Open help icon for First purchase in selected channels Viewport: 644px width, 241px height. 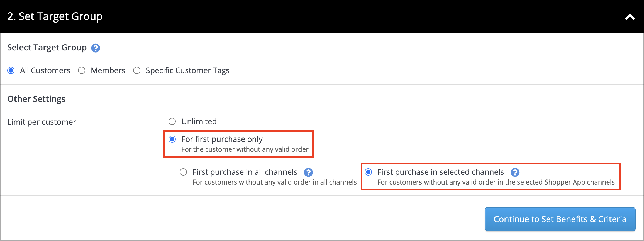[x=515, y=173]
